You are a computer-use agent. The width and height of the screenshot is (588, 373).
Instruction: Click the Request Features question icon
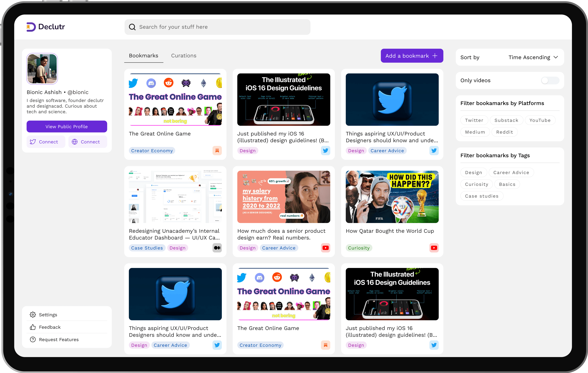coord(33,340)
